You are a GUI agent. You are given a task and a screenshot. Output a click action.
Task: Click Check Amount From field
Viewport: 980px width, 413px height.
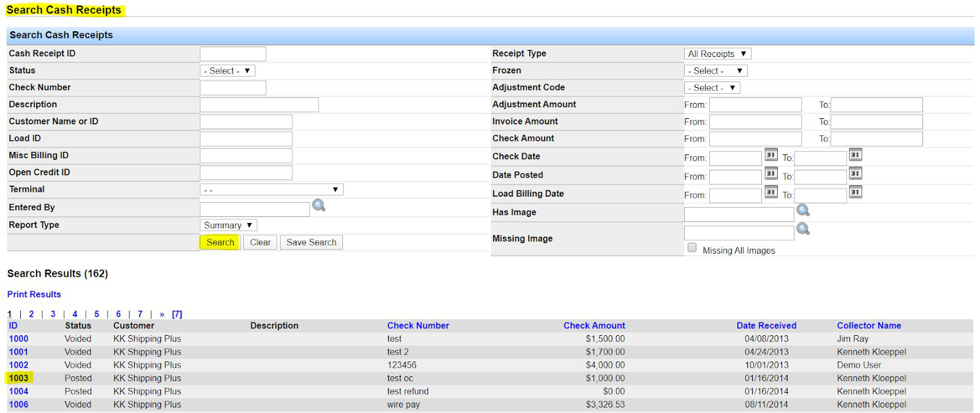click(x=755, y=139)
